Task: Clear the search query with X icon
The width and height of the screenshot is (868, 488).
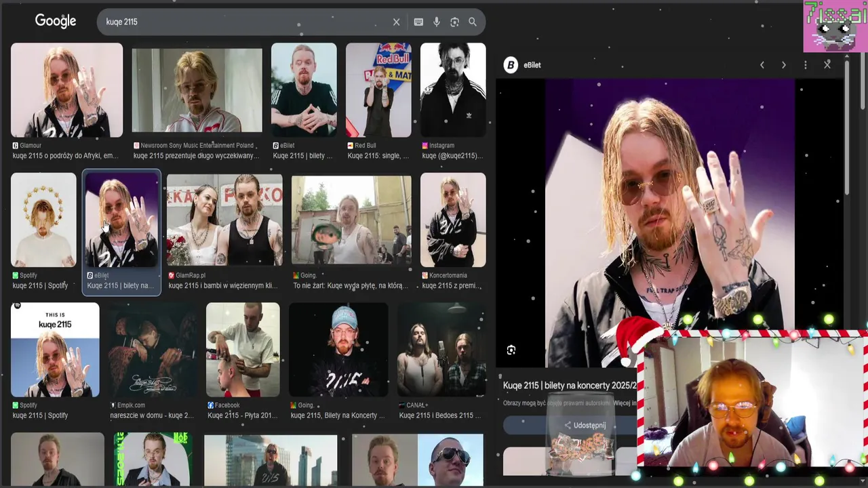Action: [397, 22]
